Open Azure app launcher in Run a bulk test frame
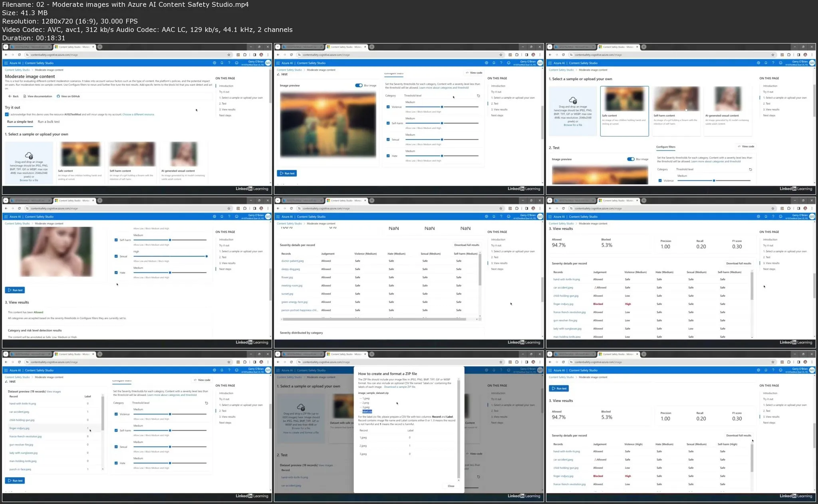 (6, 63)
